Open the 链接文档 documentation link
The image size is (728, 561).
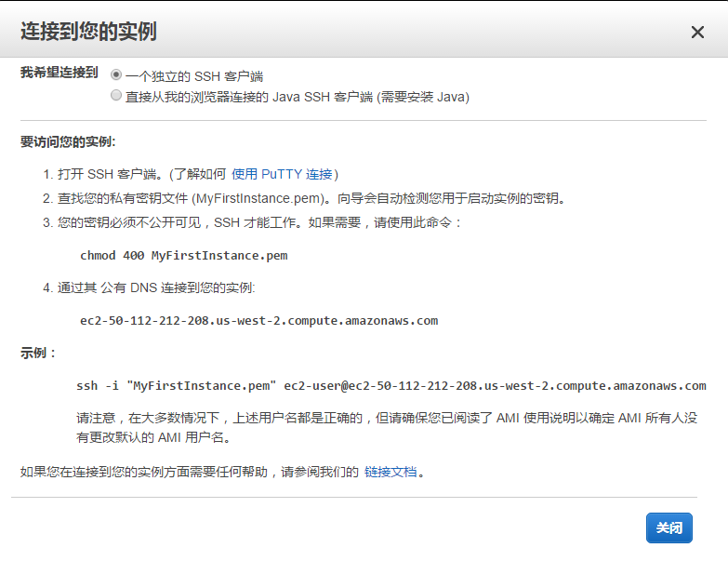(390, 472)
